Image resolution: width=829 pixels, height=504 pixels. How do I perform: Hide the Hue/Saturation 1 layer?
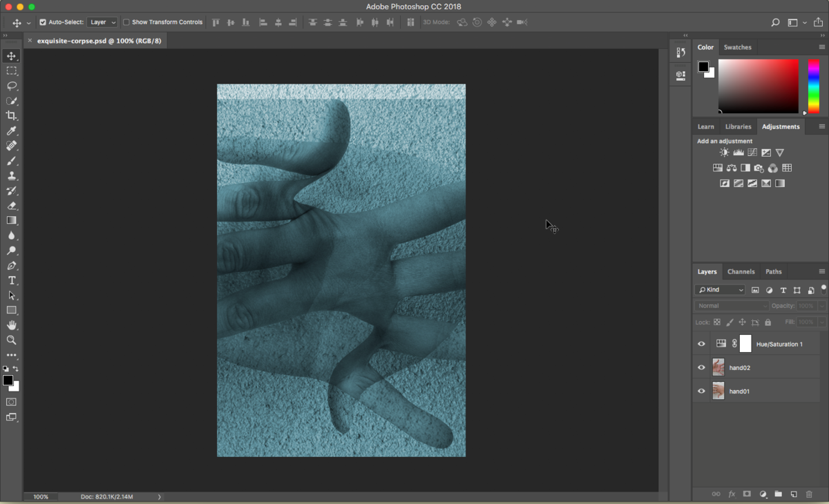click(x=701, y=344)
